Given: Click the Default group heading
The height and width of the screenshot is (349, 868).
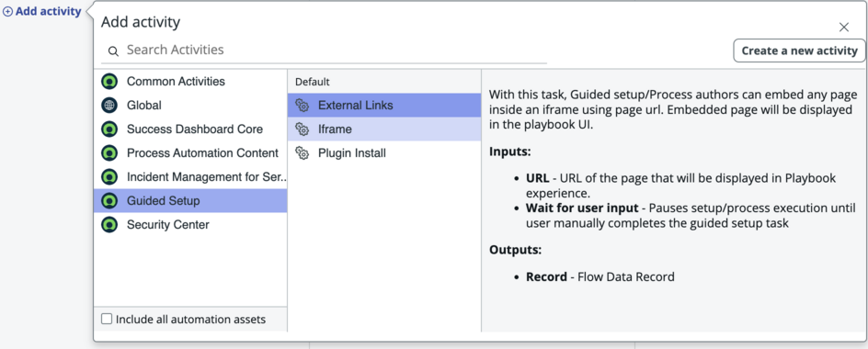Looking at the screenshot, I should [x=313, y=82].
